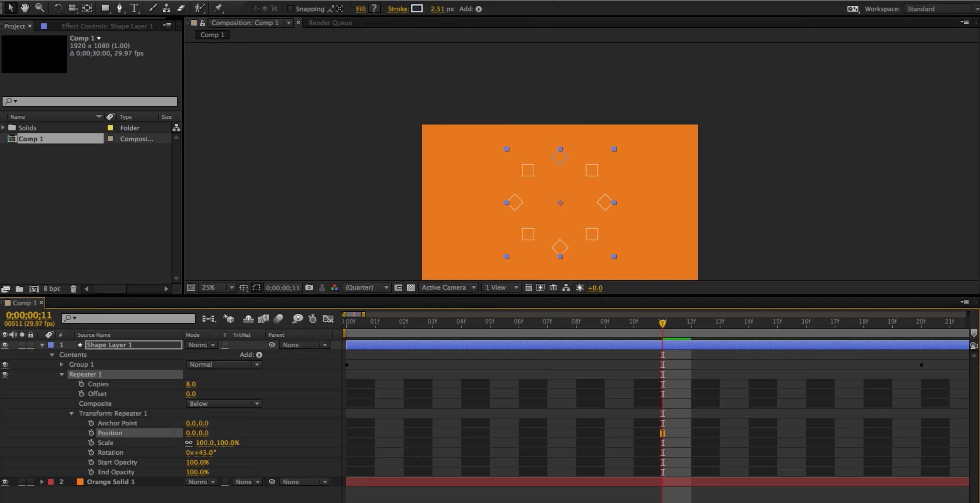Open the Composite dropdown set to Below
This screenshot has width=980, height=503.
(224, 404)
